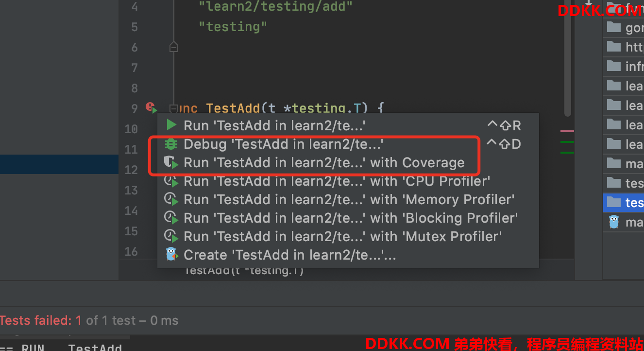Image resolution: width=644 pixels, height=351 pixels.
Task: Click the Memory Profiler clock icon
Action: click(171, 200)
